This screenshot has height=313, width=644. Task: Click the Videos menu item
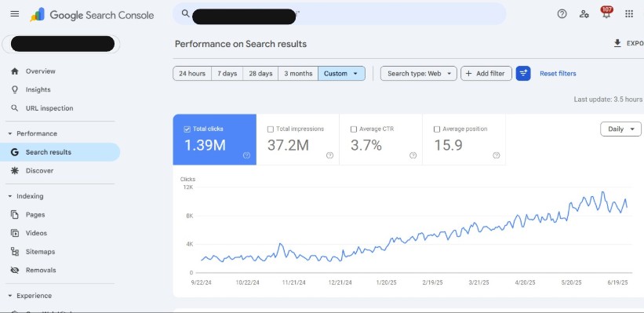tap(60, 233)
